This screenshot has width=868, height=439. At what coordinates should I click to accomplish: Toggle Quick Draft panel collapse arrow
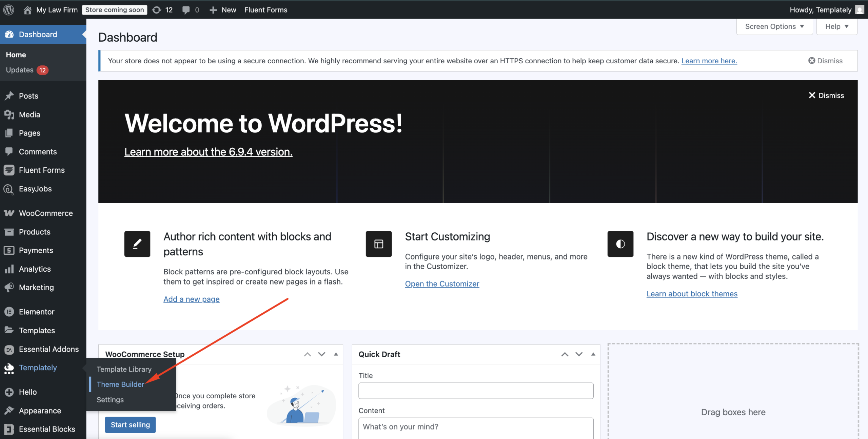pos(593,354)
